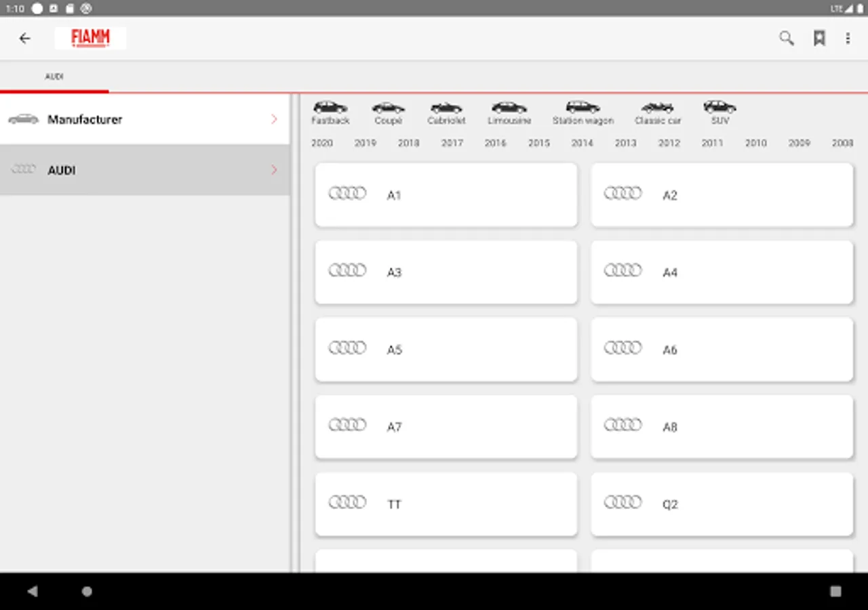Pick the 2009 year filter
This screenshot has height=610, width=868.
(x=800, y=143)
